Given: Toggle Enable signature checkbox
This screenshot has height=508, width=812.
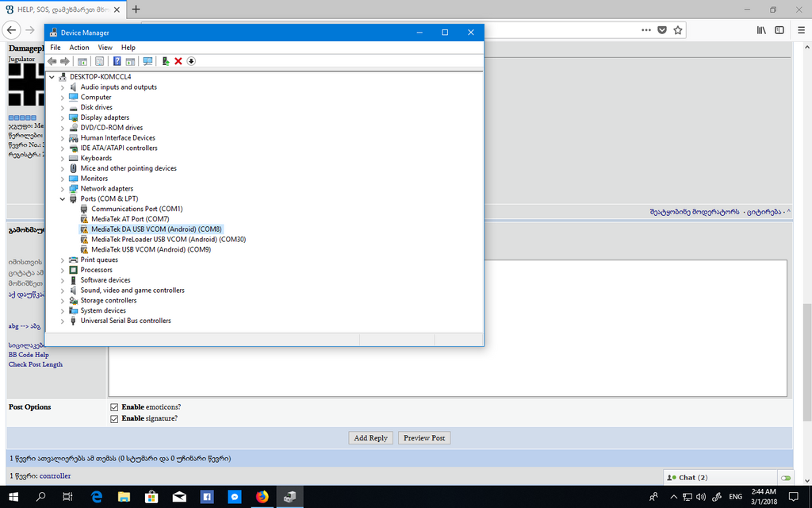Looking at the screenshot, I should pyautogui.click(x=114, y=419).
